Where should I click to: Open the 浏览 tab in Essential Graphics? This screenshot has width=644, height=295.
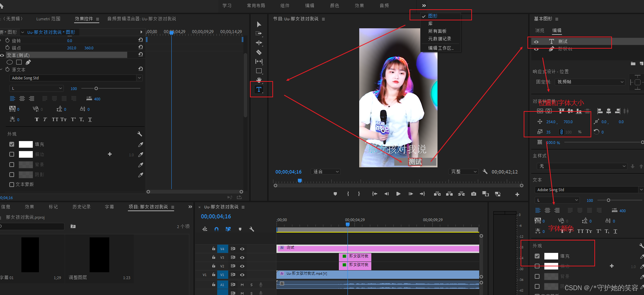540,30
